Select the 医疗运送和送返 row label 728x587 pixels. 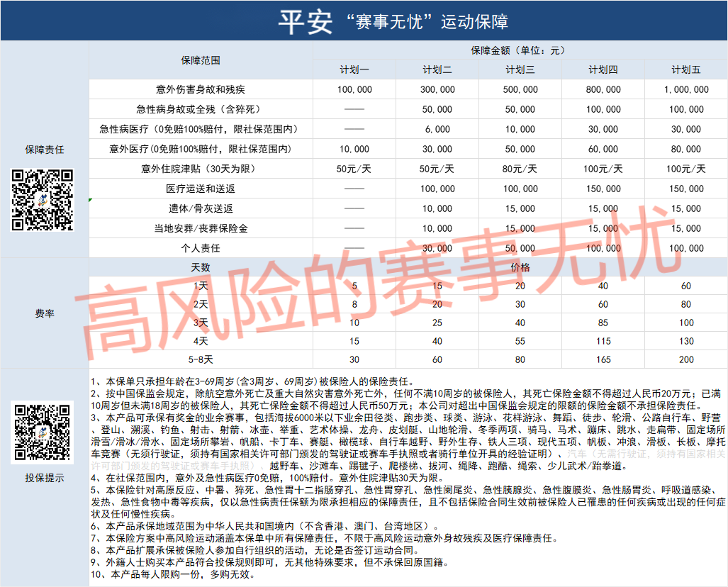pyautogui.click(x=201, y=189)
